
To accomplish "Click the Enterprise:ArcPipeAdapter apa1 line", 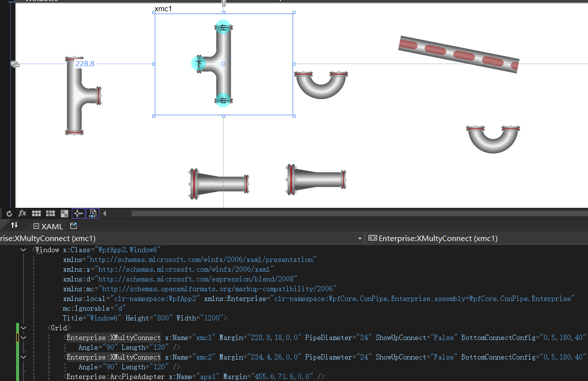I will [x=195, y=377].
